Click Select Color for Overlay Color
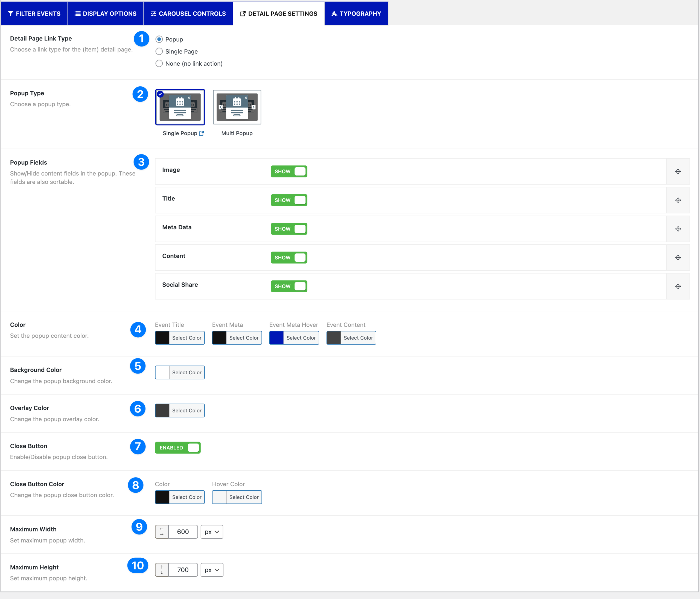Screen dimensions: 700x599 (187, 410)
